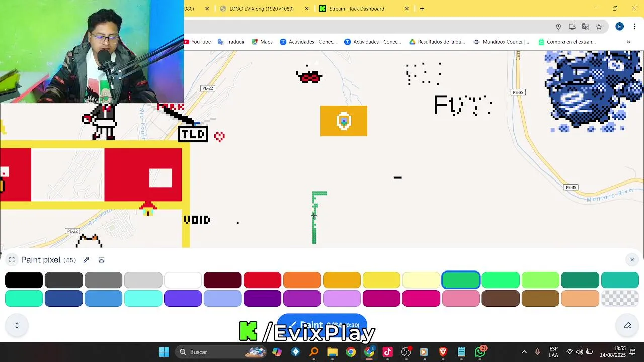
Task: Open the Chrome three-dot menu
Action: [634, 27]
